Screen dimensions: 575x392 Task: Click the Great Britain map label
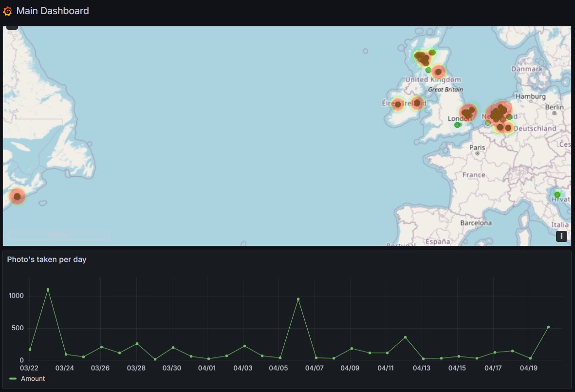pos(445,90)
